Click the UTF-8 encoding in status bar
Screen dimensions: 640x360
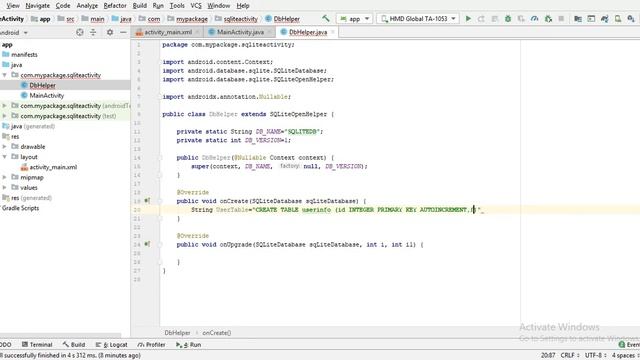596,356
